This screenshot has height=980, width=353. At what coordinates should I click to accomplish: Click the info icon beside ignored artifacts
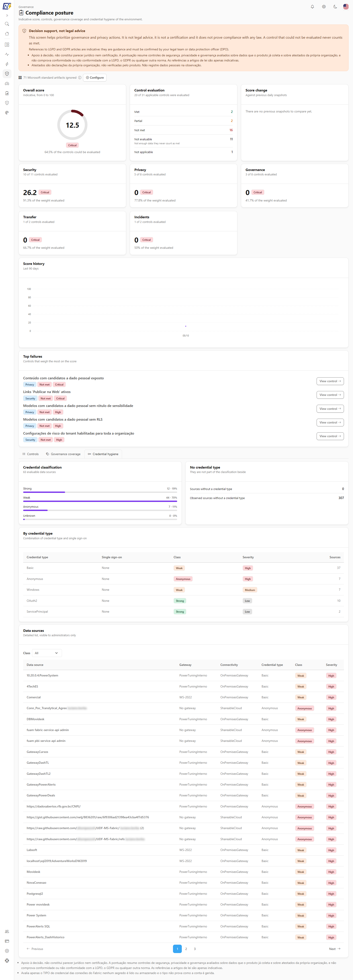pyautogui.click(x=80, y=78)
